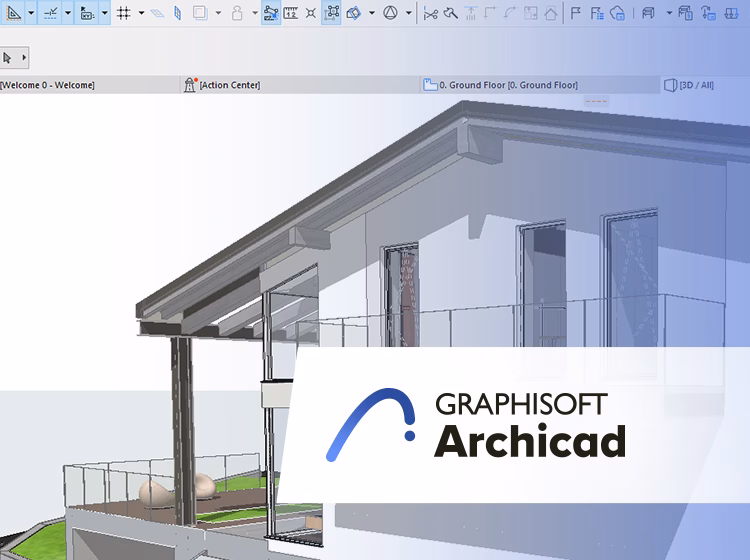Click the Action Center lighthouse icon
This screenshot has height=560, width=750.
point(190,85)
